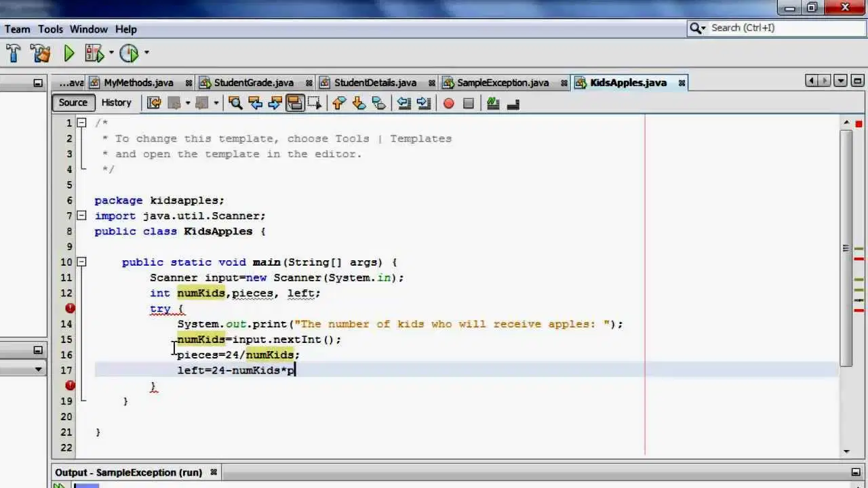Open the lower left panel dropdown arrow

pos(38,369)
